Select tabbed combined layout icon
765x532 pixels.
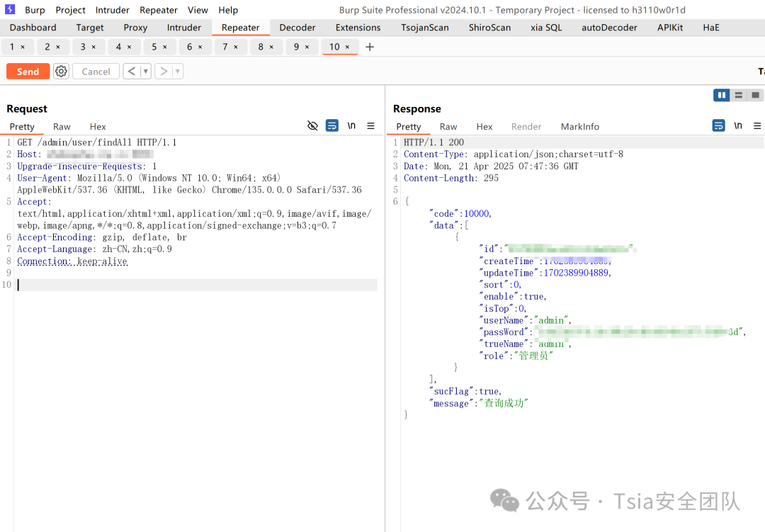pos(755,95)
